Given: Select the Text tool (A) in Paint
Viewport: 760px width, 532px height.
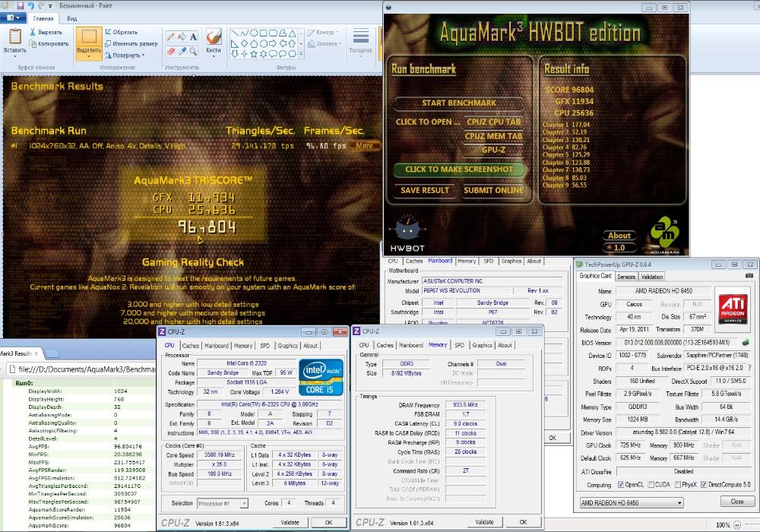Looking at the screenshot, I should [x=193, y=36].
